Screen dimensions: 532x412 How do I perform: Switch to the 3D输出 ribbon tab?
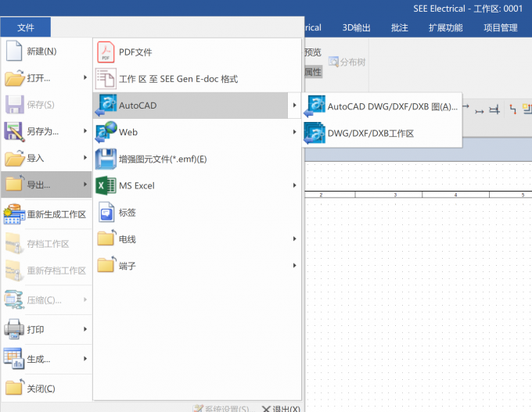(356, 27)
